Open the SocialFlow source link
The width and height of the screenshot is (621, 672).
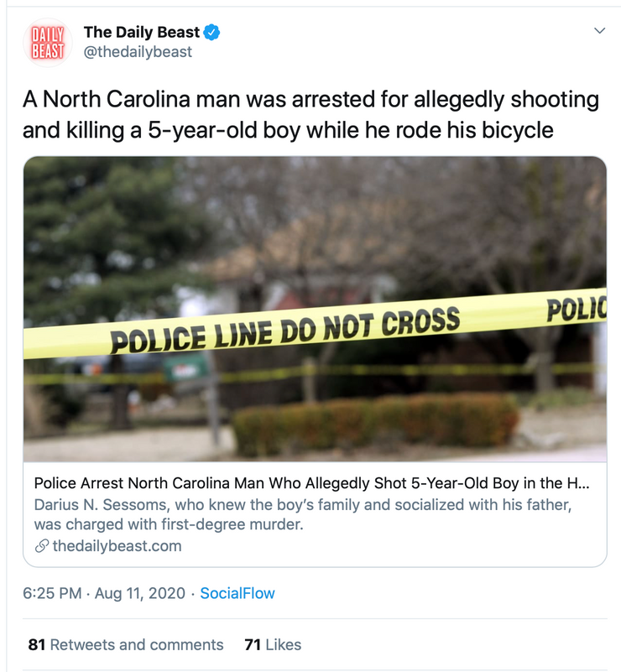pos(237,593)
